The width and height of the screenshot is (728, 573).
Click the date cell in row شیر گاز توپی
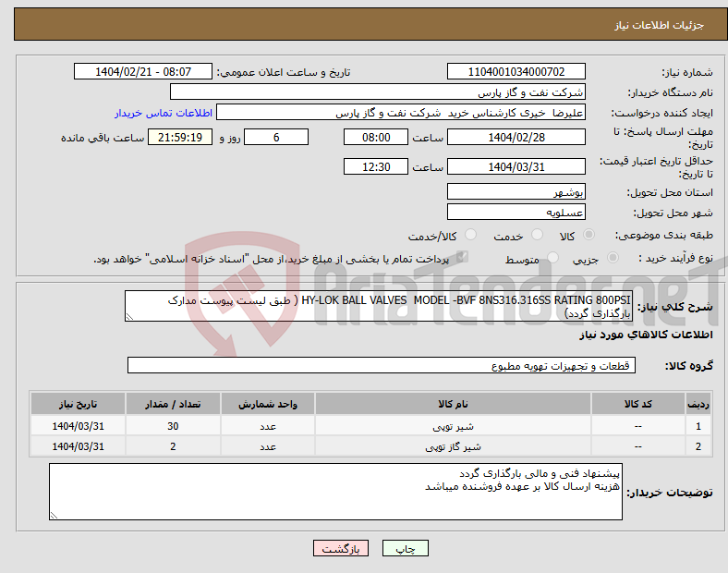(x=78, y=446)
